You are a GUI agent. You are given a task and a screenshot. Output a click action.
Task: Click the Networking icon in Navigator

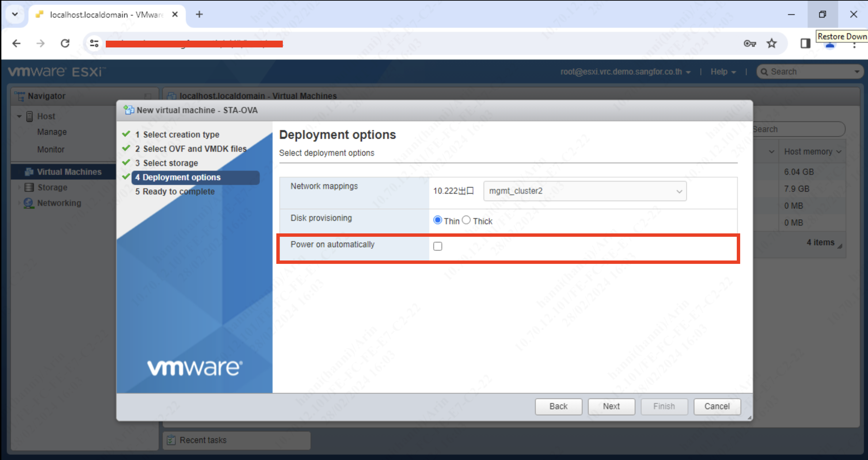tap(29, 203)
